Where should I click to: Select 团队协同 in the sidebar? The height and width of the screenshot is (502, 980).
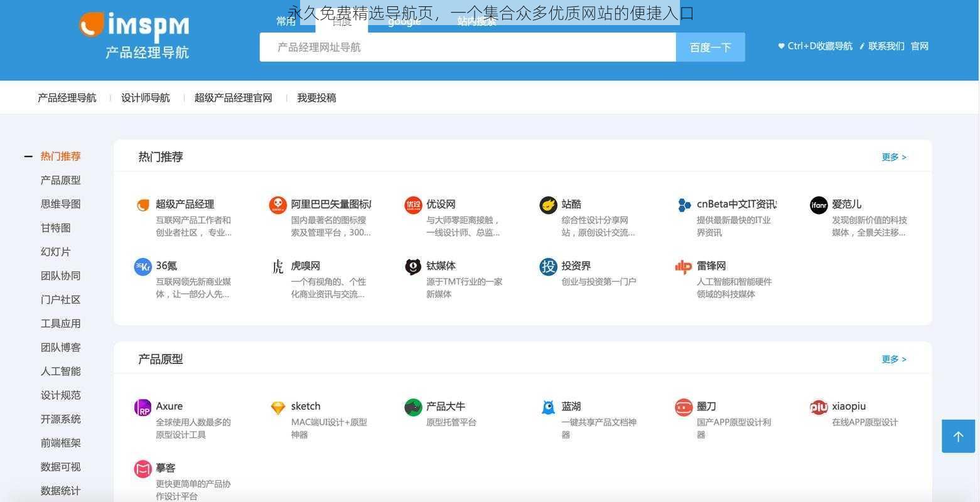[x=61, y=275]
